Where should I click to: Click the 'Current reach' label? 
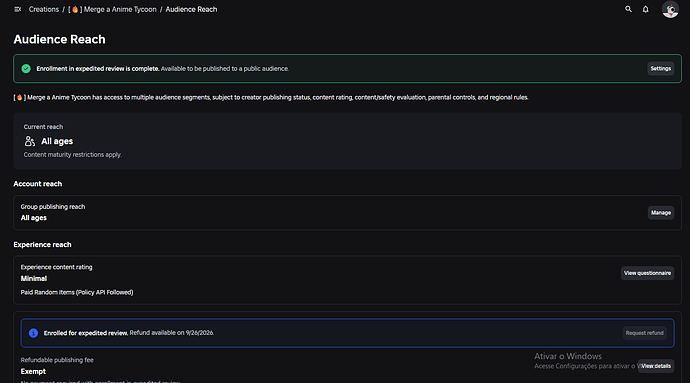coord(43,127)
